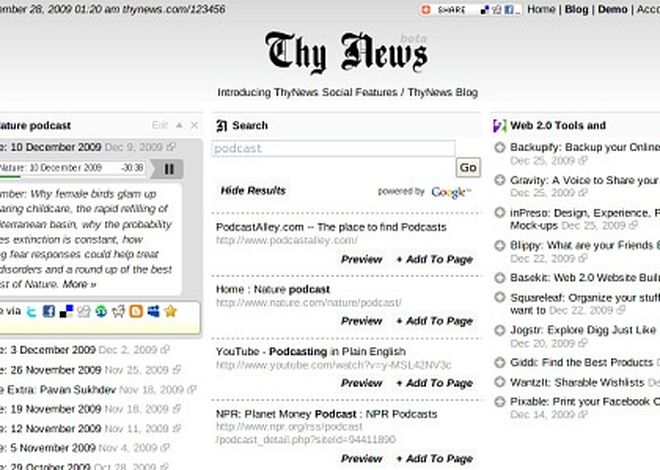Open the 5 November 2009 podcast entry
Screen dimensions: 660x470
pos(48,448)
